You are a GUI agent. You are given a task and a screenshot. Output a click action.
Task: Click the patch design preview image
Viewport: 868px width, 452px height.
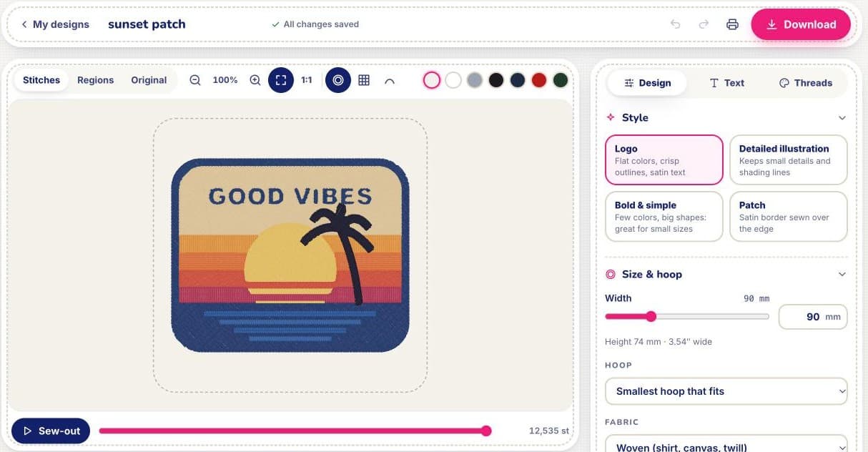point(290,255)
